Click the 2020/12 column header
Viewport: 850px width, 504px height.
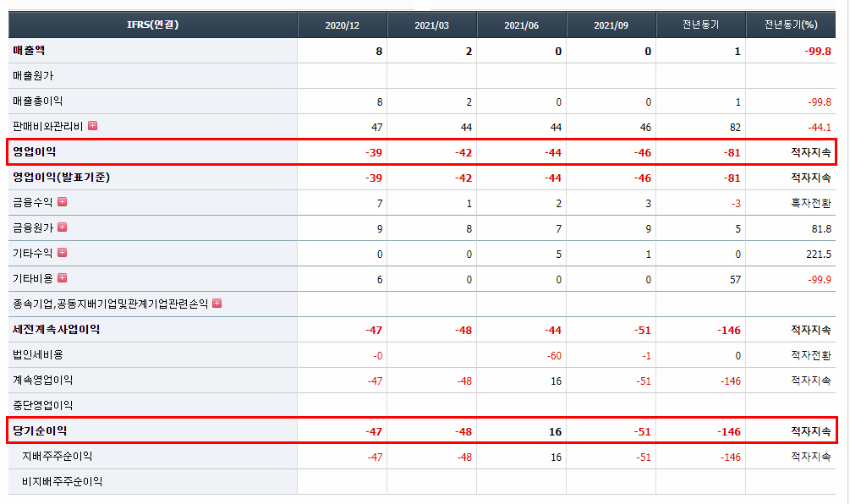[342, 25]
